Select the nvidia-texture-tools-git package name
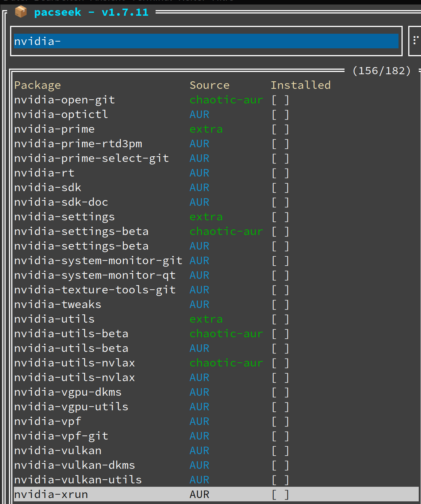 tap(95, 290)
